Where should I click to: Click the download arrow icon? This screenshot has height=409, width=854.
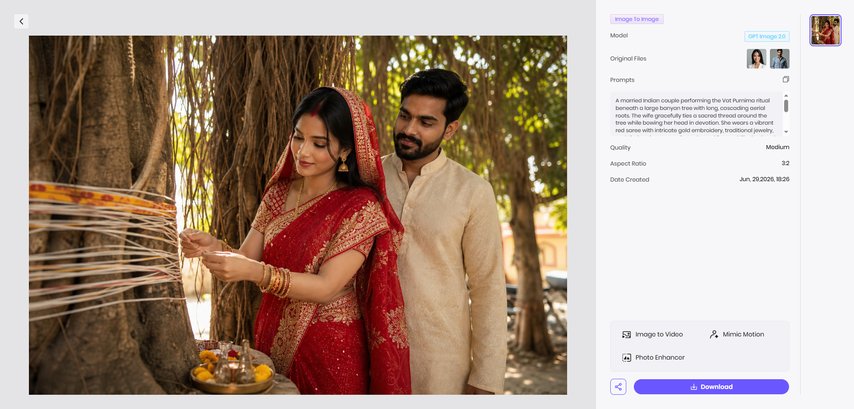[693, 387]
